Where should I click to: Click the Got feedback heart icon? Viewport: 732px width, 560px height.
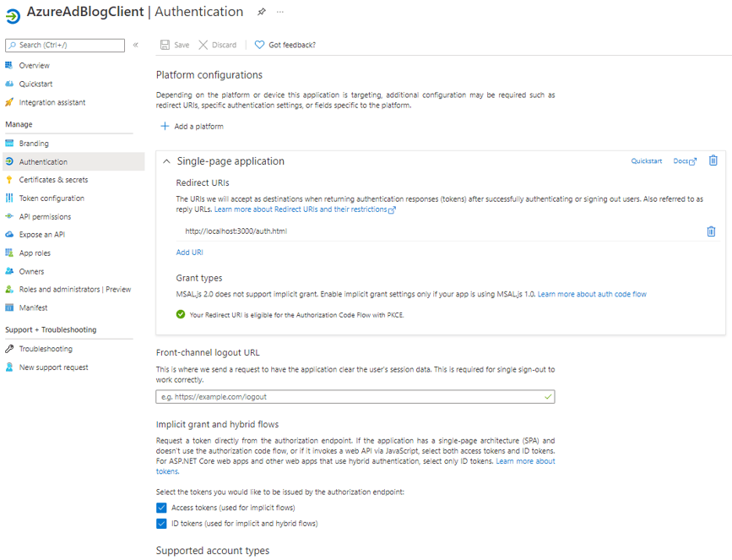pos(259,45)
